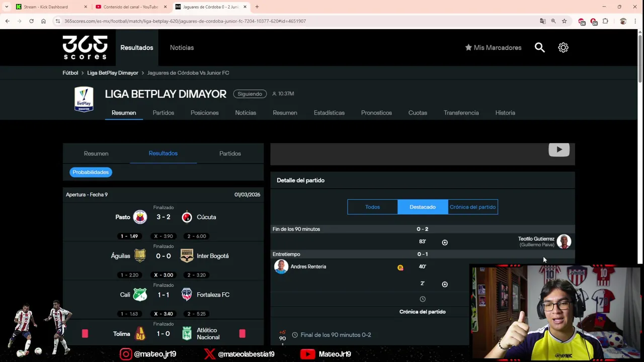The height and width of the screenshot is (362, 644).
Task: Open the search magnifier icon
Action: (539, 47)
